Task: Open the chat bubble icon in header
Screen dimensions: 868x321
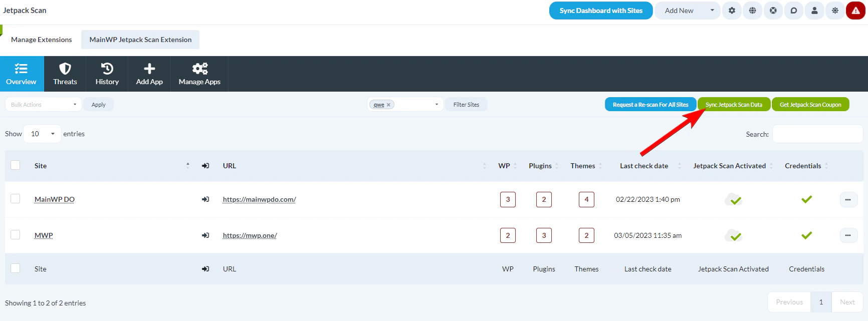Action: (x=794, y=11)
